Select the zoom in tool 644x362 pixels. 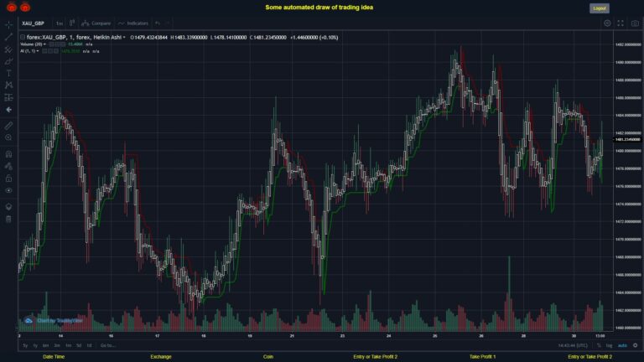[x=8, y=137]
